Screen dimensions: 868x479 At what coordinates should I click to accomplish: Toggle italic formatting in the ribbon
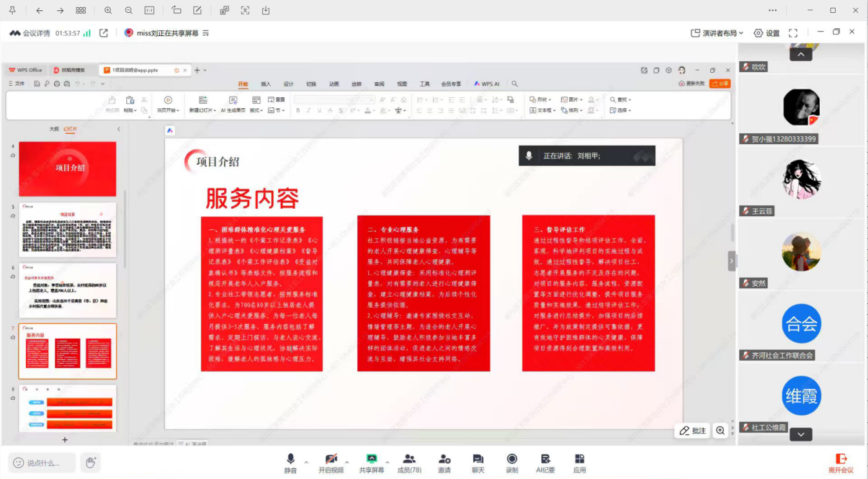click(x=308, y=110)
